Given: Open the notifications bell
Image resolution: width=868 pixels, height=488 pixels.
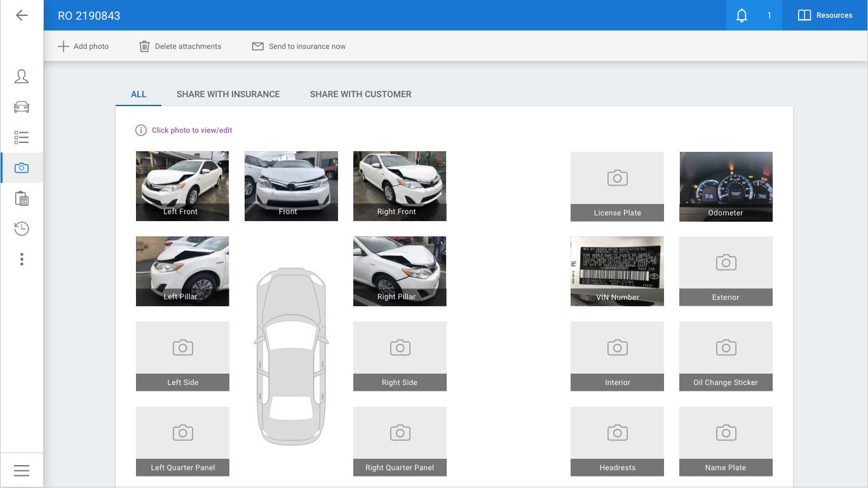Looking at the screenshot, I should click(742, 15).
